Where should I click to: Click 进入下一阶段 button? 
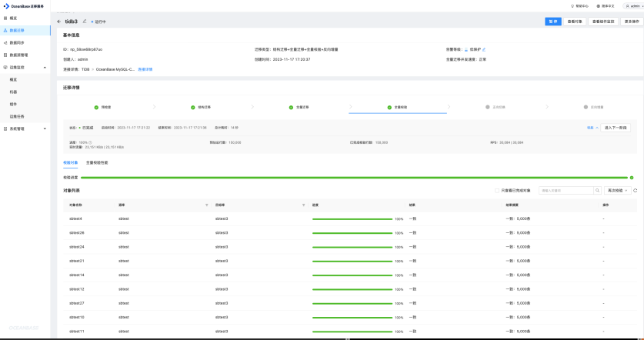pos(616,128)
